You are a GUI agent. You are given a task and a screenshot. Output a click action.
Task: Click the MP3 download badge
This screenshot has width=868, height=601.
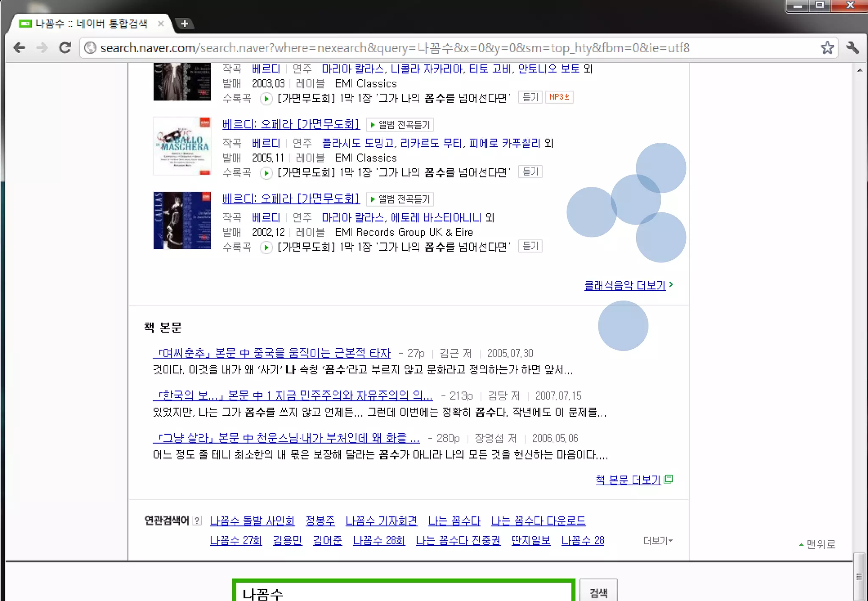click(559, 97)
